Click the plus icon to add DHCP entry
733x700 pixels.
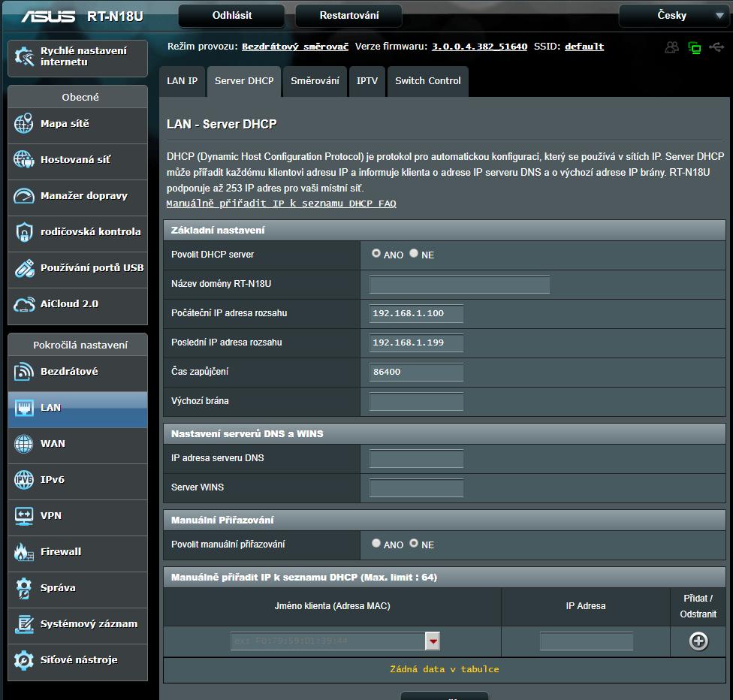(x=698, y=641)
